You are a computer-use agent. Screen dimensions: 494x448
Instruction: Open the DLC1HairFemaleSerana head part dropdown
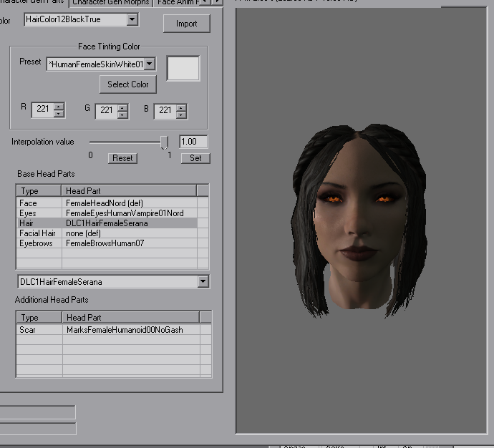[203, 281]
